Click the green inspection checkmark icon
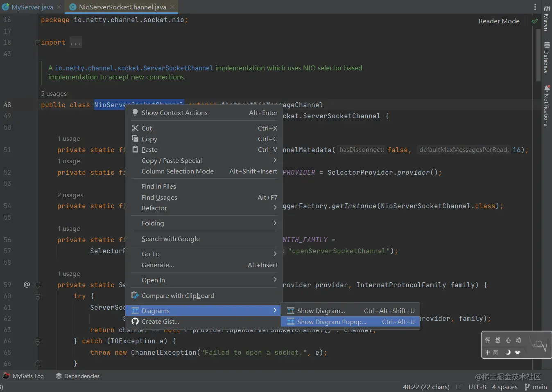 [534, 21]
